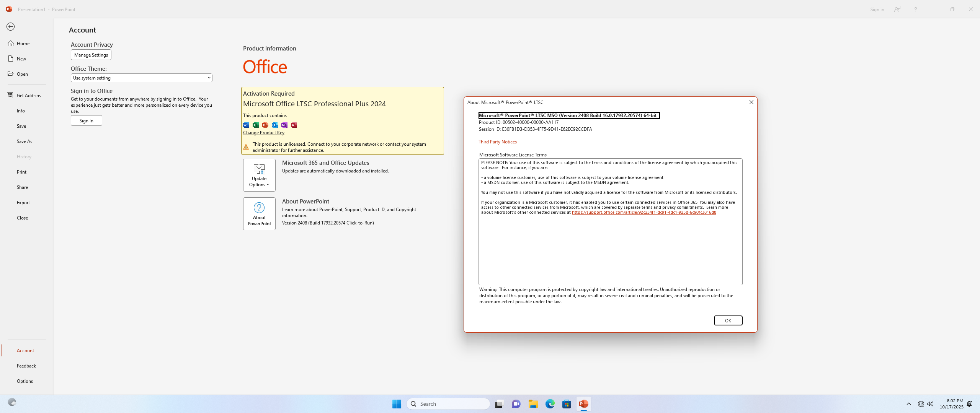Click the Word icon in product contents

pyautogui.click(x=246, y=125)
